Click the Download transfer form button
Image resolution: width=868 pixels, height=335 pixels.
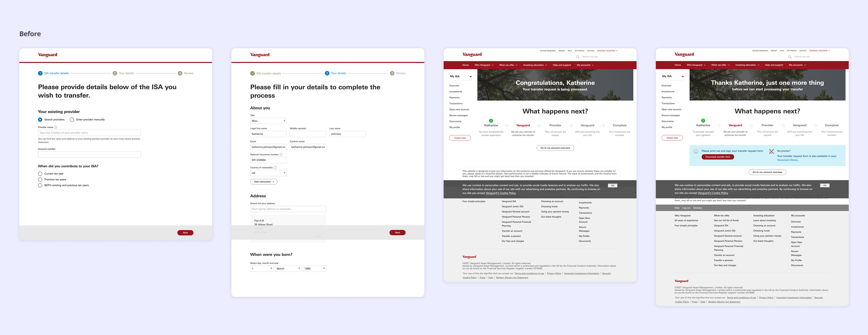tap(718, 157)
